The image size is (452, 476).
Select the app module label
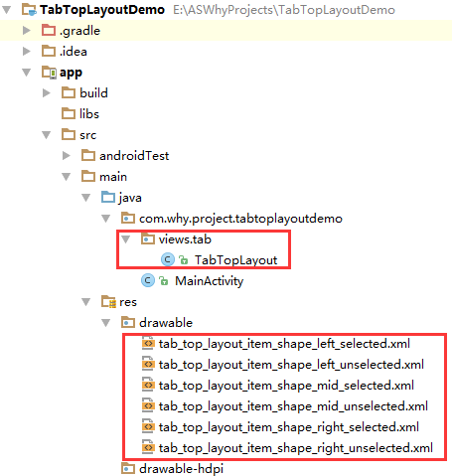pyautogui.click(x=71, y=73)
